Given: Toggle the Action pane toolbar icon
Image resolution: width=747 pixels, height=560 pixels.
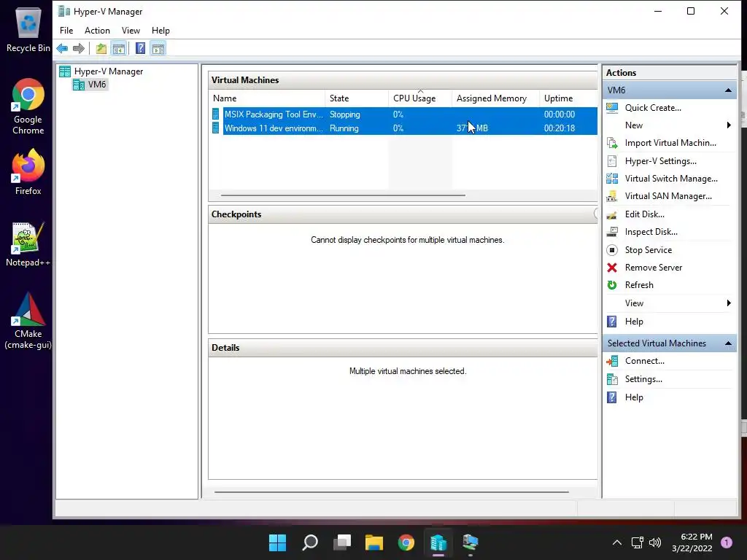Looking at the screenshot, I should (x=158, y=49).
